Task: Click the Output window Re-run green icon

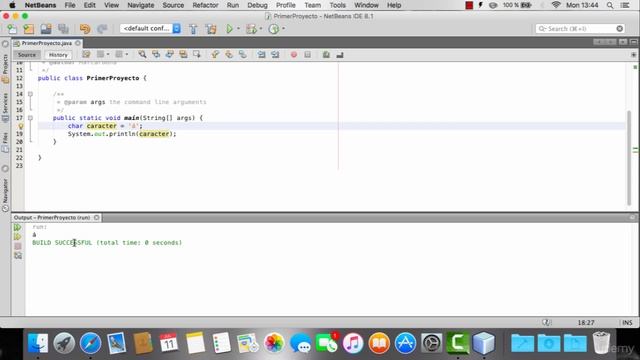Action: 18,227
